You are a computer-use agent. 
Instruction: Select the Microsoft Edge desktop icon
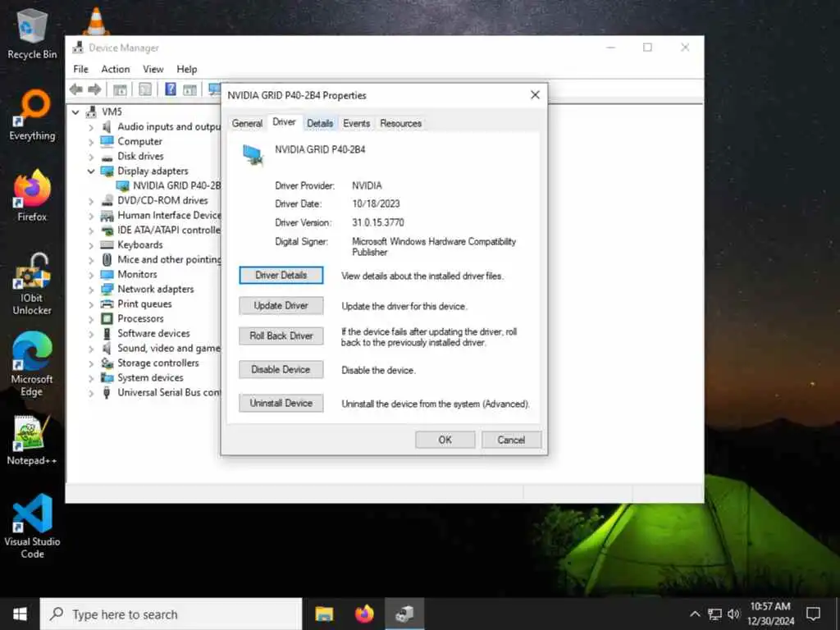coord(32,364)
